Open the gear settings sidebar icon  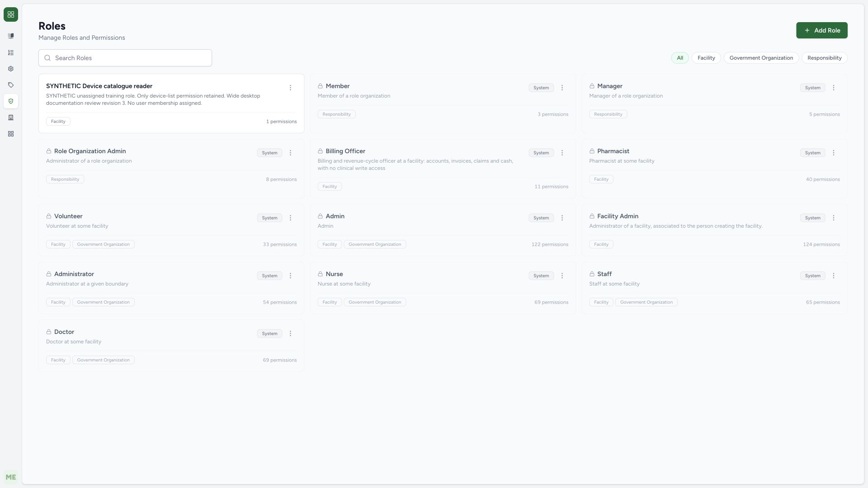(11, 69)
